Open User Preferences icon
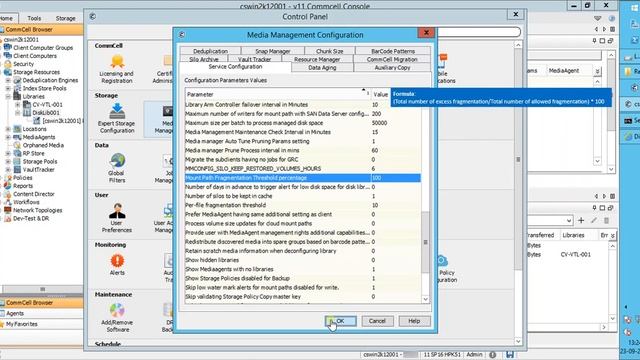640x360 pixels. [x=117, y=211]
